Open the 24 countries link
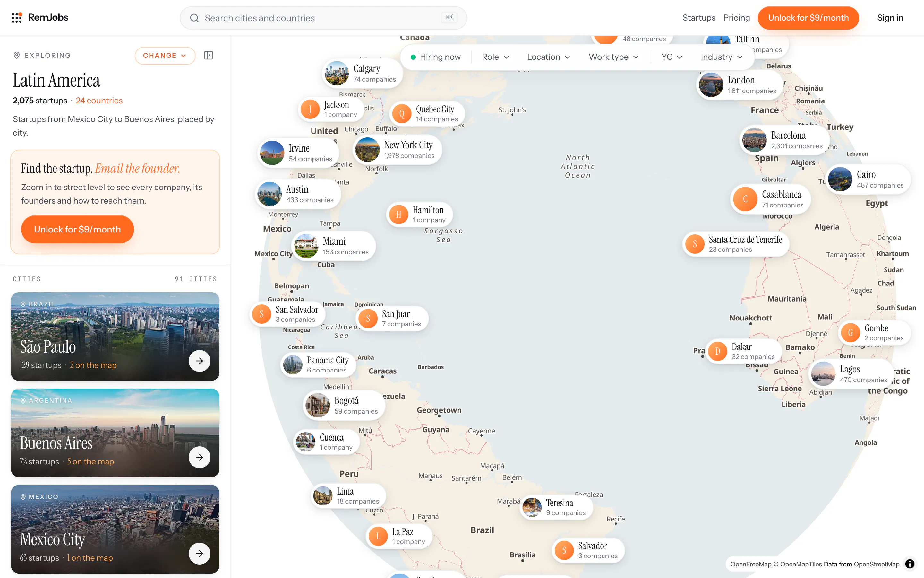This screenshot has height=578, width=924. click(x=99, y=101)
